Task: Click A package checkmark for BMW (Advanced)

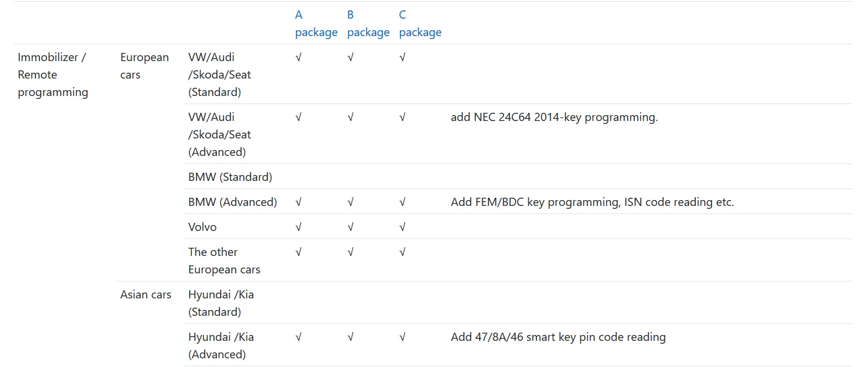Action: 298,202
